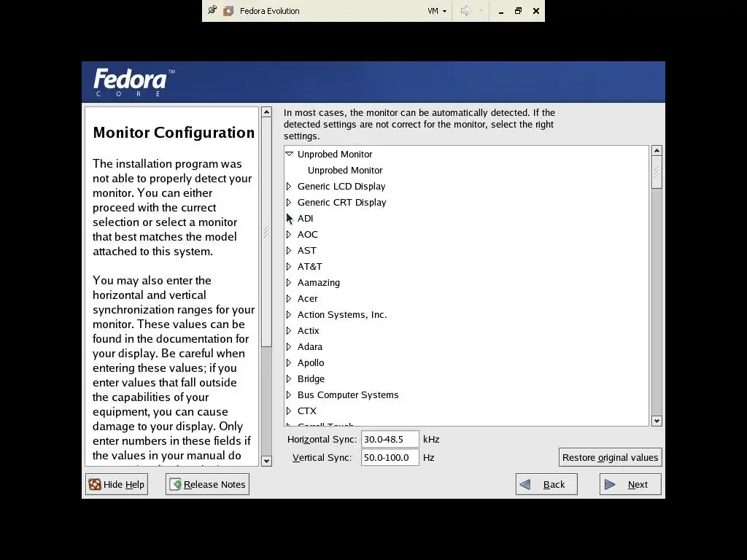Select the Generic LCD Display label
This screenshot has height=560, width=747.
(341, 186)
